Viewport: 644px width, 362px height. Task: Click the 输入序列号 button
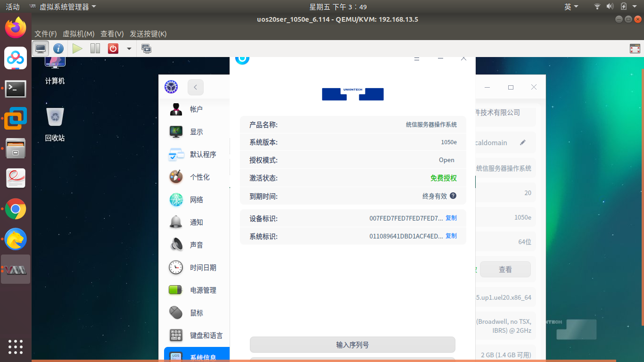click(353, 345)
